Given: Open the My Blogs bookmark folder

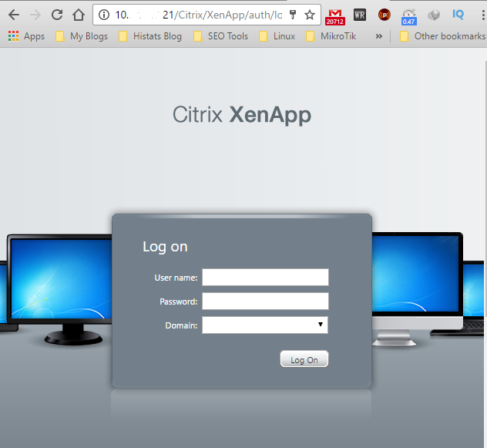Looking at the screenshot, I should point(82,36).
